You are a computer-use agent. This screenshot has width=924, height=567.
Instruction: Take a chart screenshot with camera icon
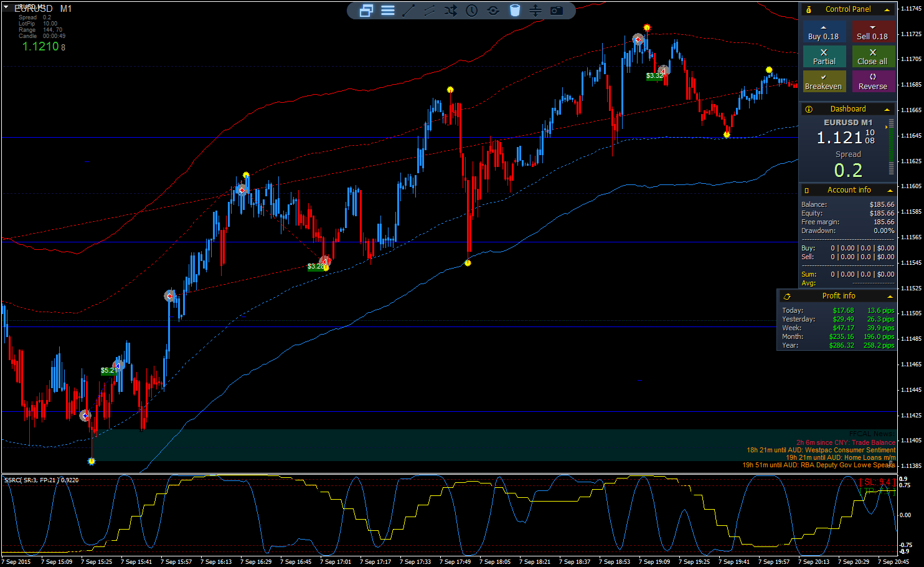pyautogui.click(x=557, y=11)
